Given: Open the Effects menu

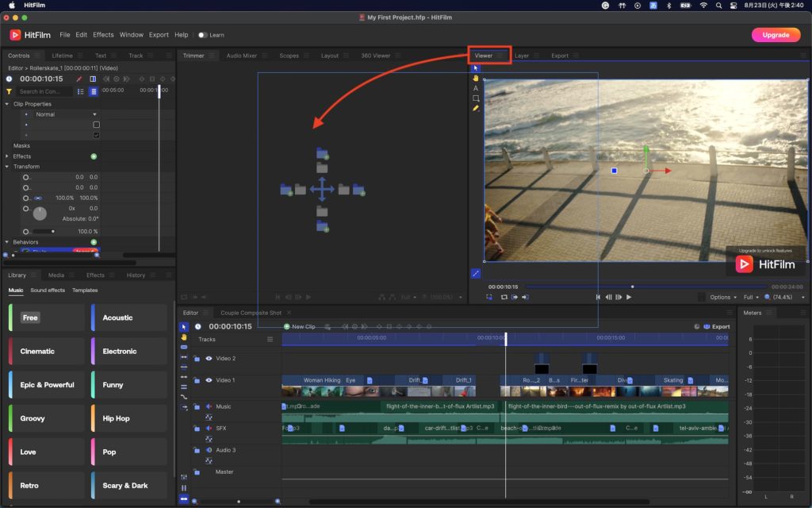Looking at the screenshot, I should (103, 35).
